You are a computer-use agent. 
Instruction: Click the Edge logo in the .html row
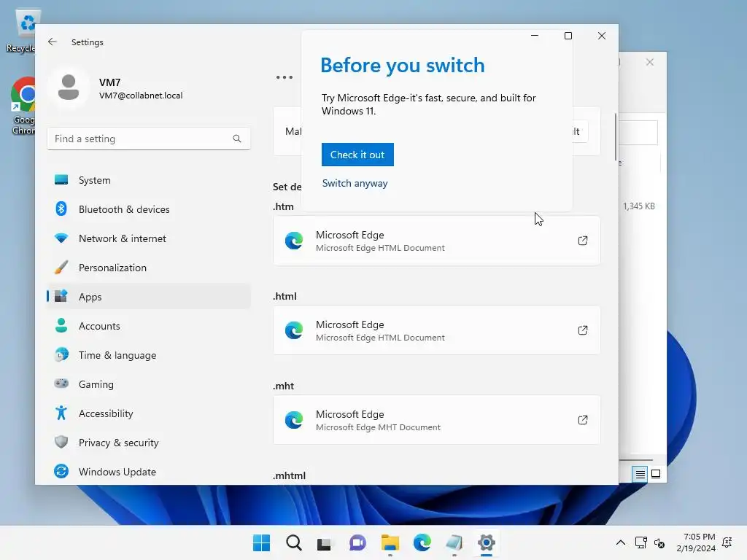click(x=294, y=330)
